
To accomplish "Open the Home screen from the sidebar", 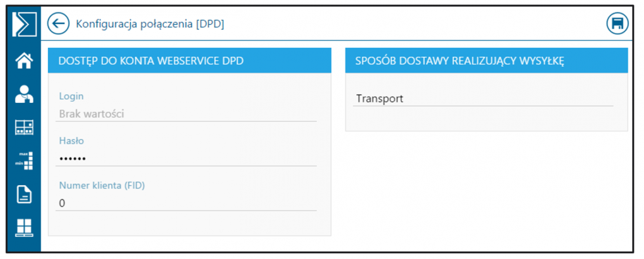I will pos(24,62).
